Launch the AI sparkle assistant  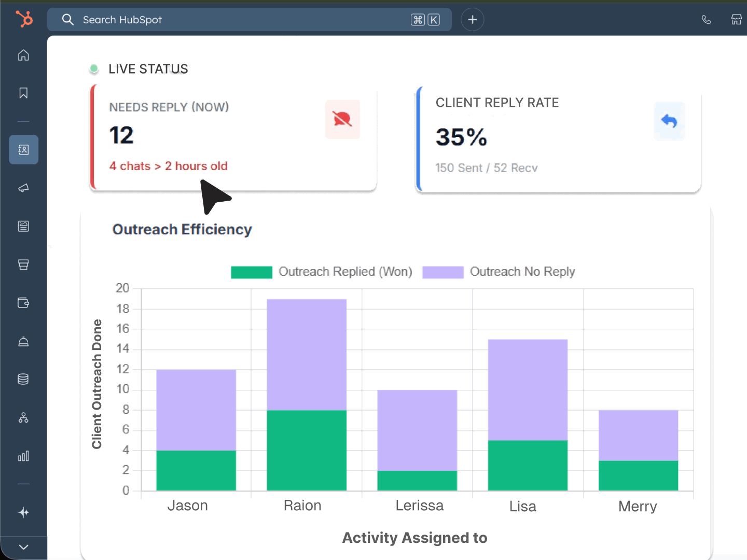click(23, 512)
